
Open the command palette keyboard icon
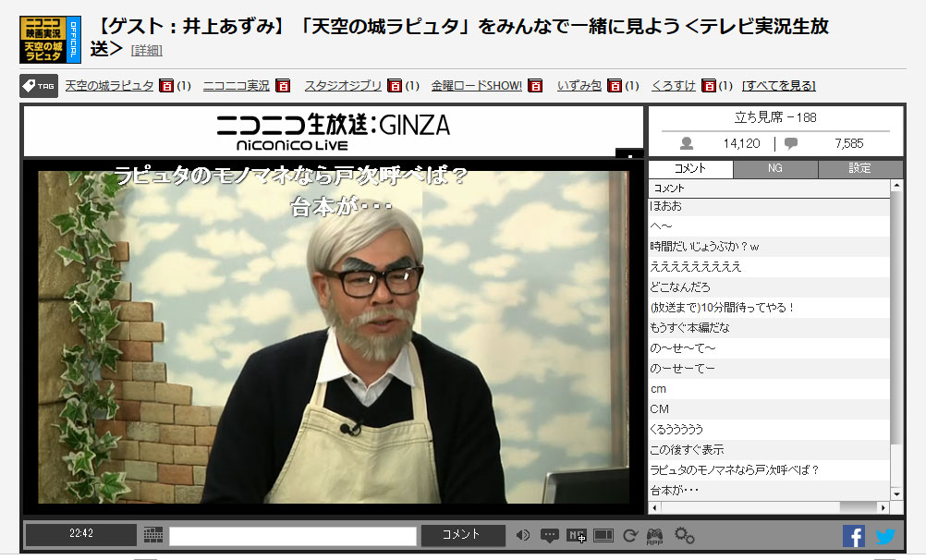pos(153,535)
